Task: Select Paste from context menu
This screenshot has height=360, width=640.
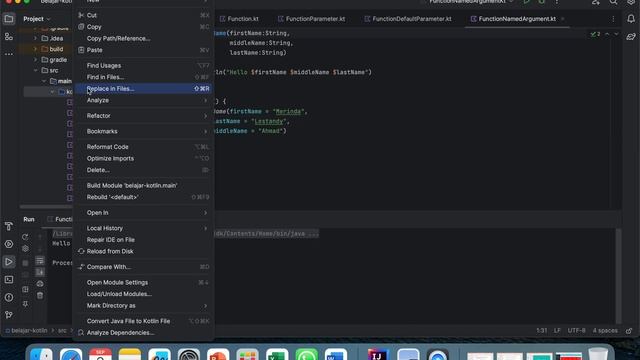Action: (x=144, y=50)
